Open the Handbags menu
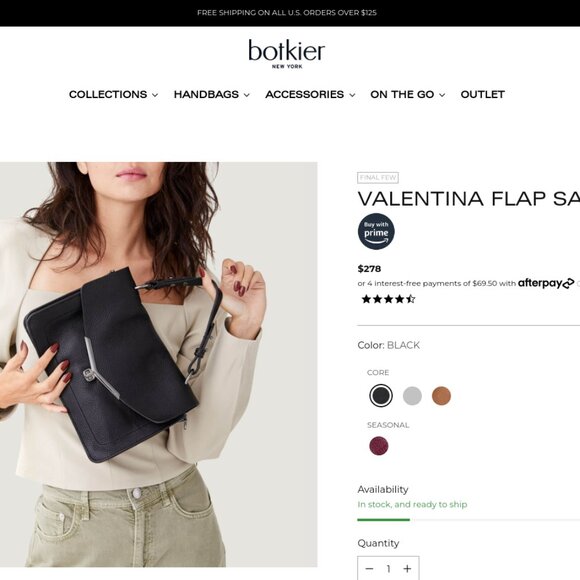This screenshot has height=580, width=580. click(x=206, y=94)
